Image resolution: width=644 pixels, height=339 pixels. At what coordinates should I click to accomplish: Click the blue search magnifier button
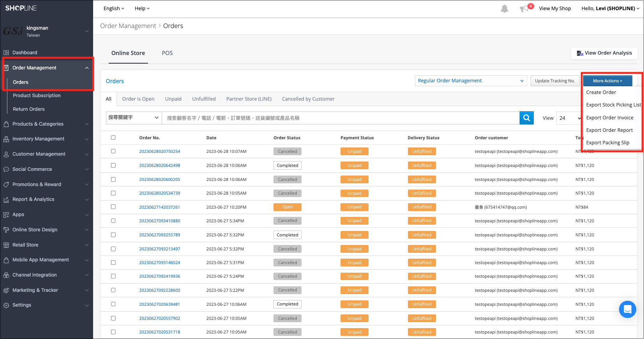pos(526,118)
